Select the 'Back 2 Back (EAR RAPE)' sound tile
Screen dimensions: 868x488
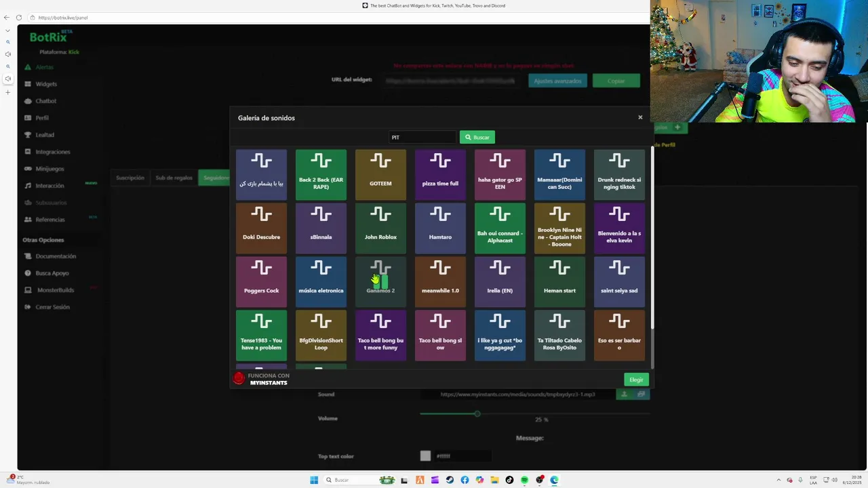pos(321,174)
